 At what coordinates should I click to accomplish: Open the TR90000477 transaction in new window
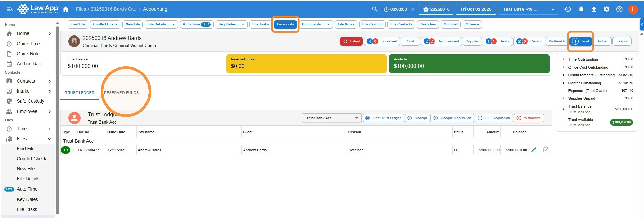tap(546, 150)
